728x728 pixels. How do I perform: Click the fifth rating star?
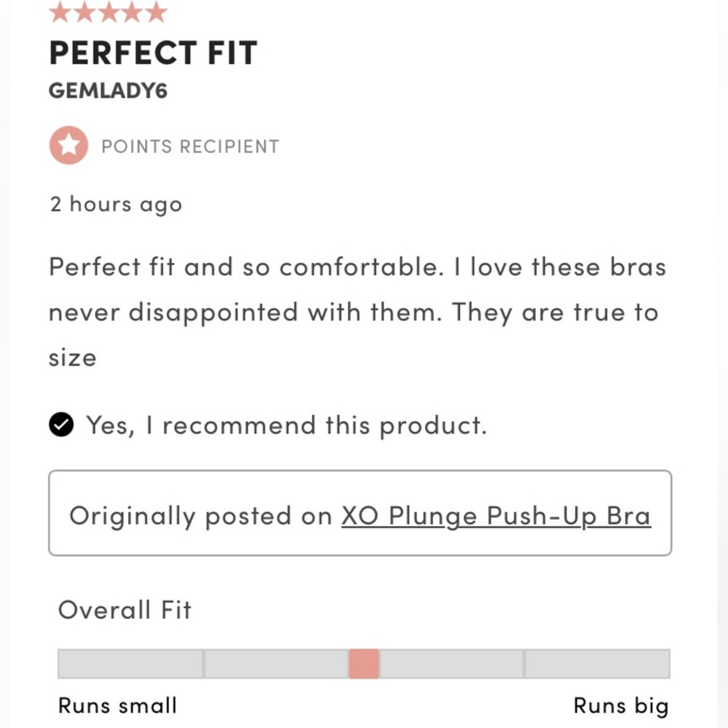coord(157,12)
